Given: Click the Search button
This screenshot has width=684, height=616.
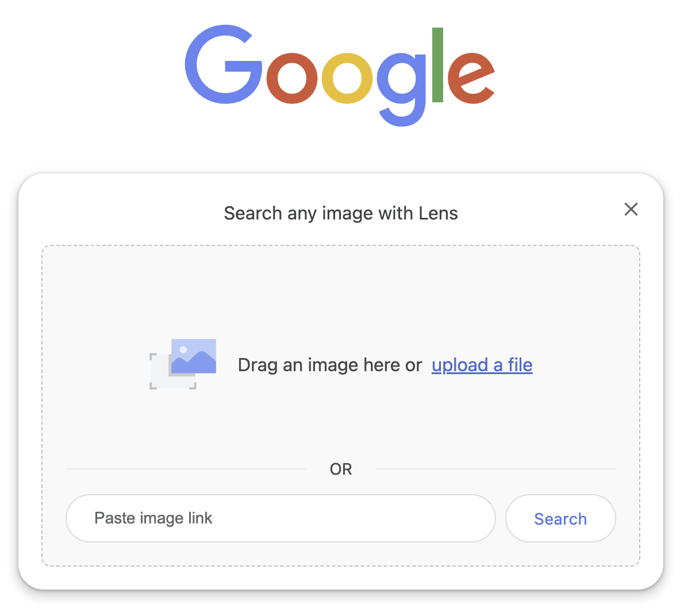Looking at the screenshot, I should (560, 518).
